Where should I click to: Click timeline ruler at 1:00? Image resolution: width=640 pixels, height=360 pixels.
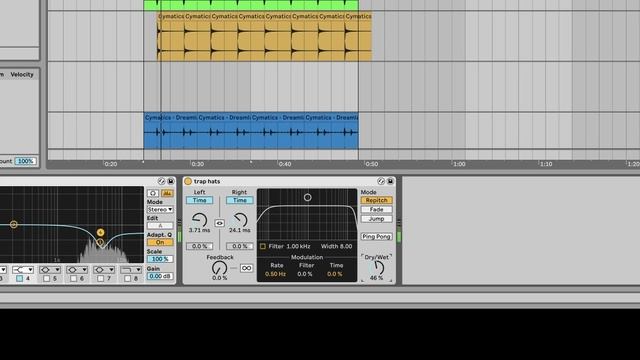pyautogui.click(x=459, y=164)
